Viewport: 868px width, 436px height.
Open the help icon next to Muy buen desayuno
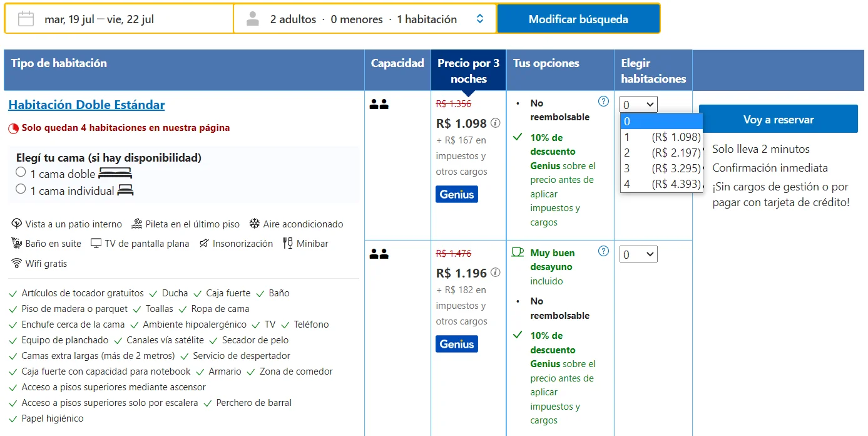[603, 251]
